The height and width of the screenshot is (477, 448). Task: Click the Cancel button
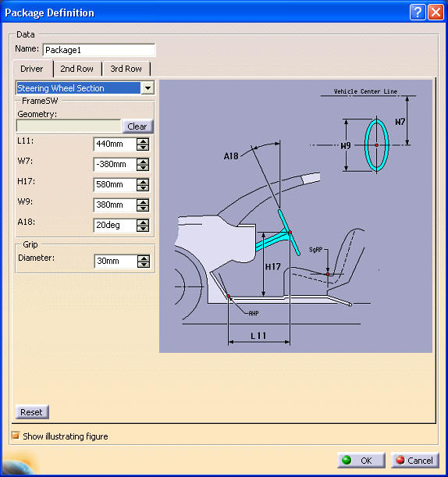415,461
